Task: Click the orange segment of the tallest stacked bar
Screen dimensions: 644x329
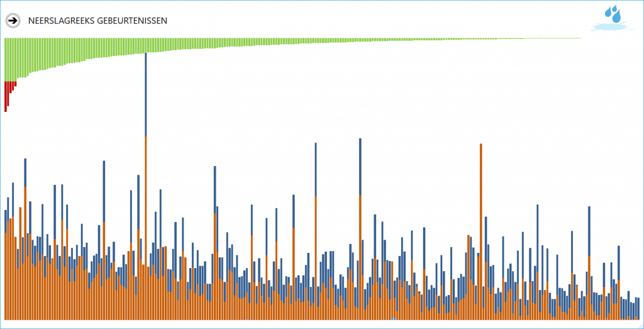Action: tap(146, 226)
